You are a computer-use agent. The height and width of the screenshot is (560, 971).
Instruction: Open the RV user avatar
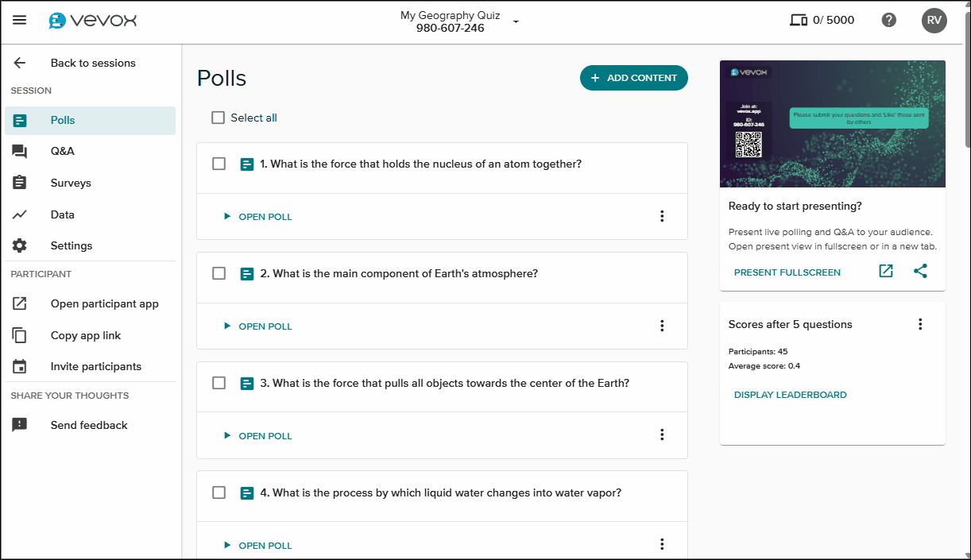[934, 21]
